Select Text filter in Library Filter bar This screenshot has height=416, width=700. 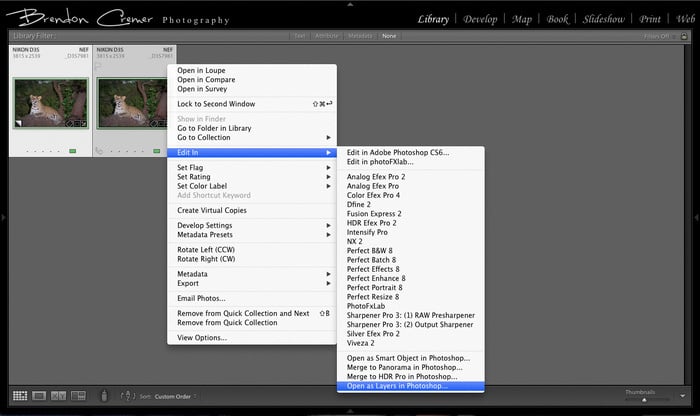pyautogui.click(x=300, y=36)
